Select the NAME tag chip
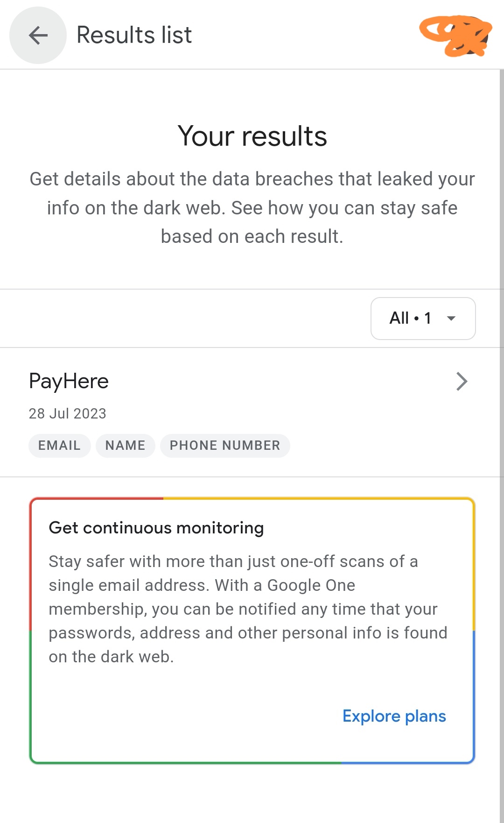Screen dimensions: 504x823 (x=125, y=446)
